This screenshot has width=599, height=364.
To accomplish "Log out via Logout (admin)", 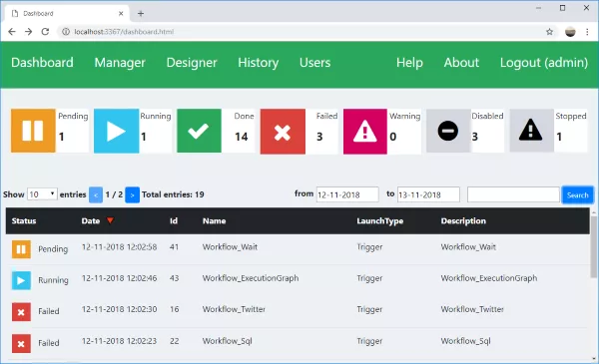I will coord(544,62).
